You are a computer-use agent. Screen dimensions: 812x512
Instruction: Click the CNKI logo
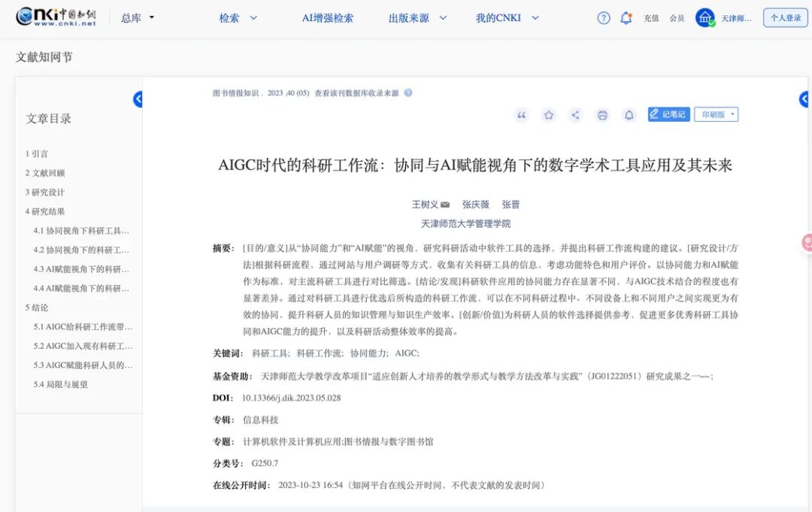click(x=56, y=17)
